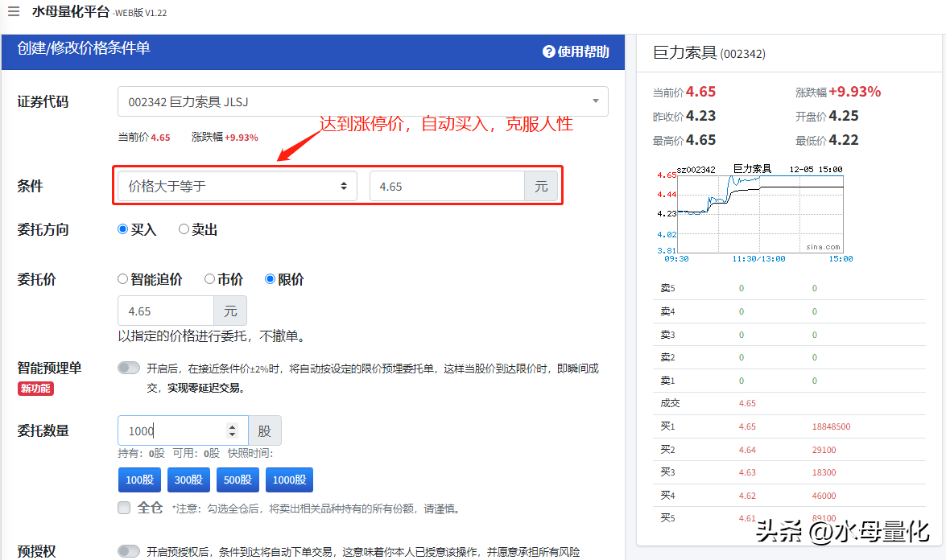The image size is (946, 560).
Task: Open 使用帮助 help link
Action: point(576,51)
